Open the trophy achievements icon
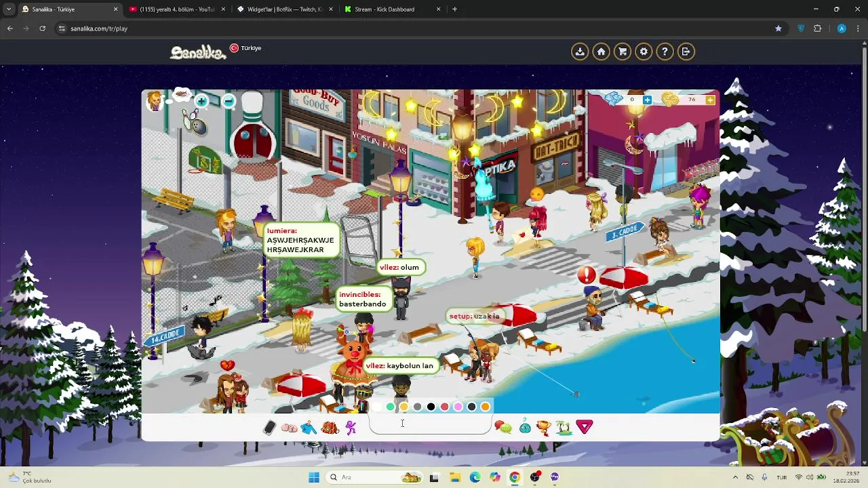This screenshot has height=488, width=868. point(544,427)
